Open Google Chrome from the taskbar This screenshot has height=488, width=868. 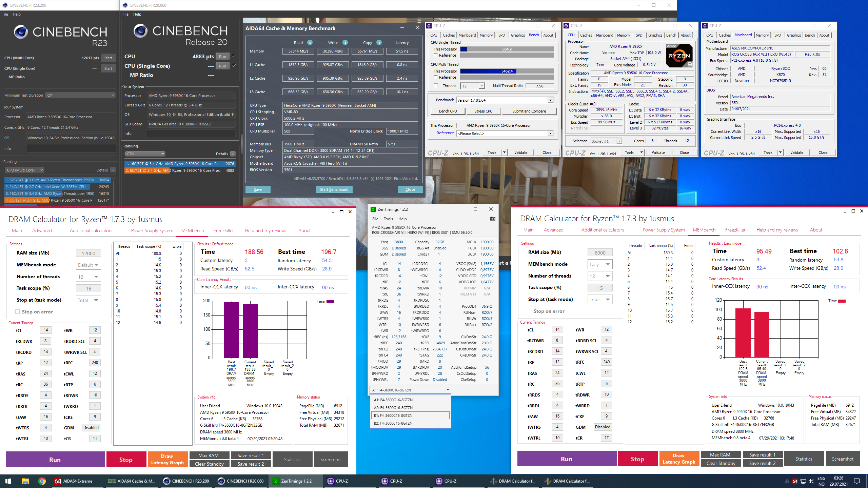[42, 481]
